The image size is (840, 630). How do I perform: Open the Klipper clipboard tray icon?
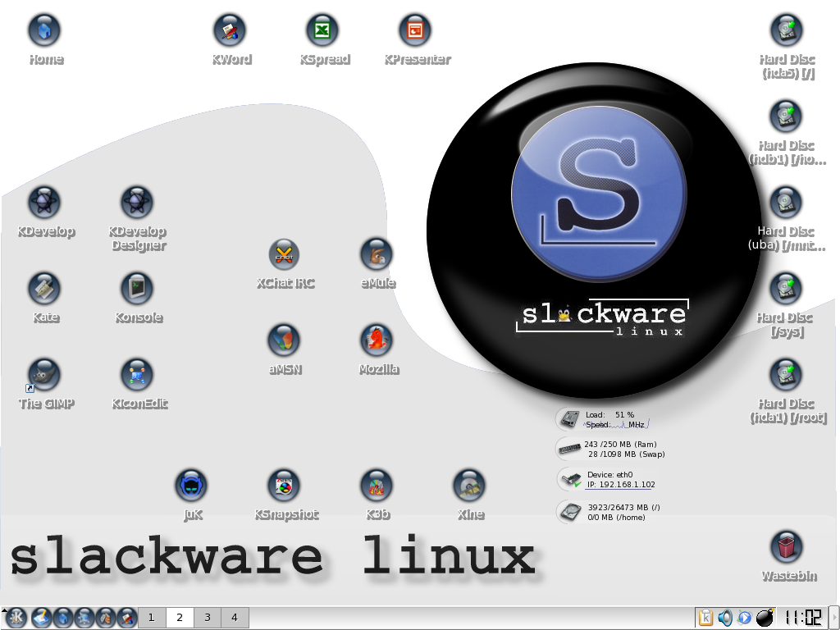point(705,618)
